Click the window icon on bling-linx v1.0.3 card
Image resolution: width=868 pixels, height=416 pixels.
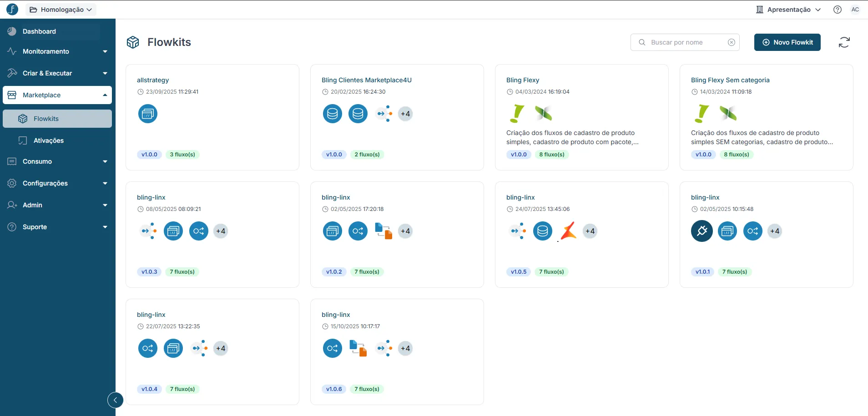click(173, 231)
